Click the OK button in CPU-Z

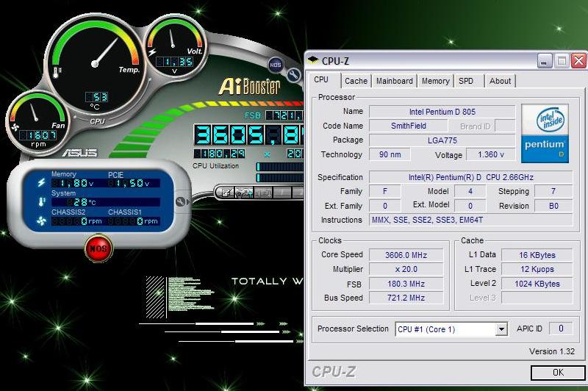(x=558, y=372)
